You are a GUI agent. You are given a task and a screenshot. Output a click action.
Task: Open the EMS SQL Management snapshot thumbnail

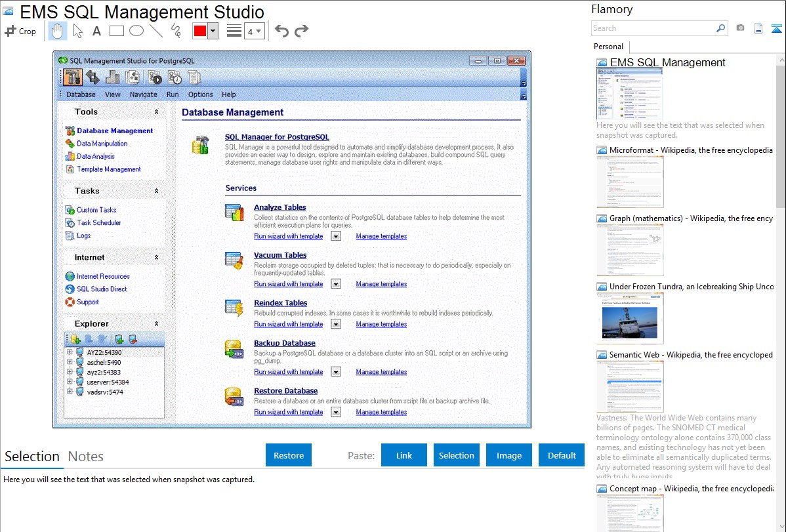(x=630, y=94)
